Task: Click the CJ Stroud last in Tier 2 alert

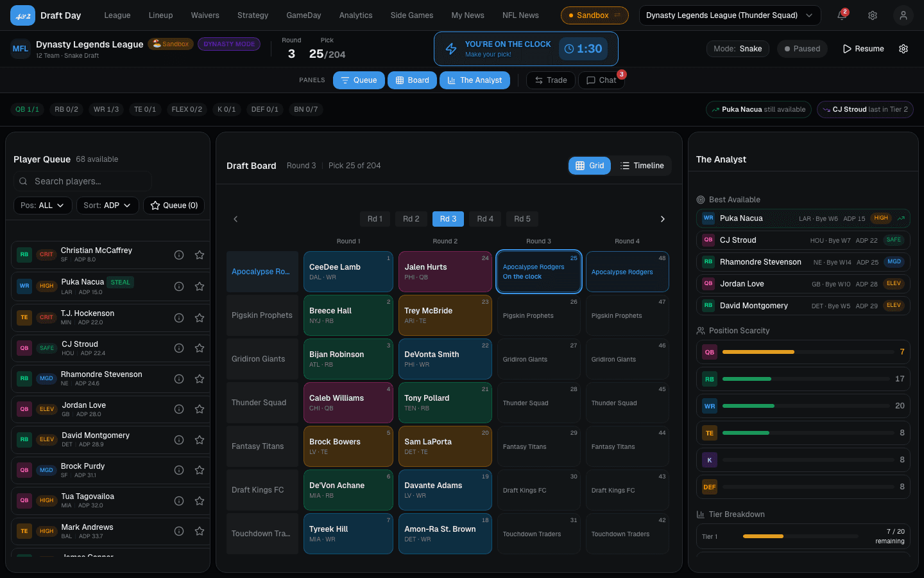Action: pos(865,110)
